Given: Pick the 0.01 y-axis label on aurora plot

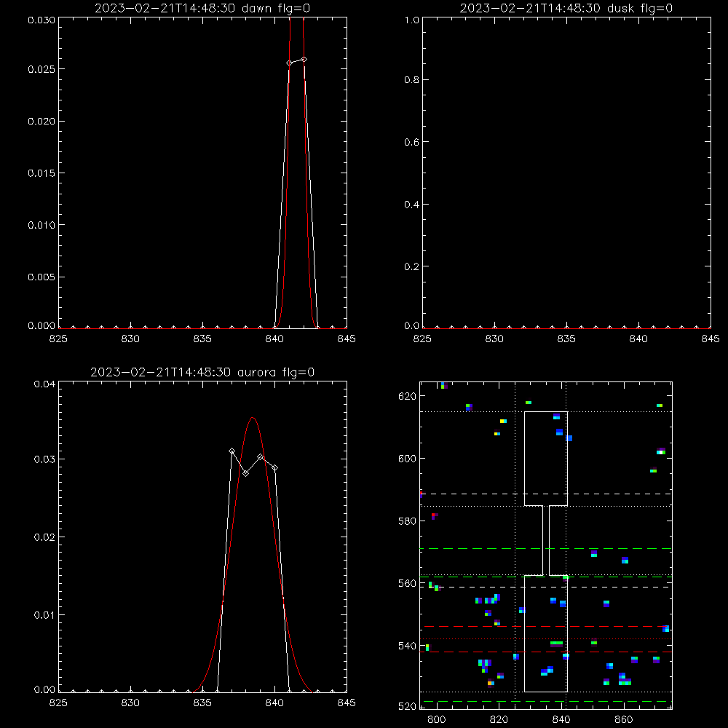Looking at the screenshot, I should [x=44, y=615].
